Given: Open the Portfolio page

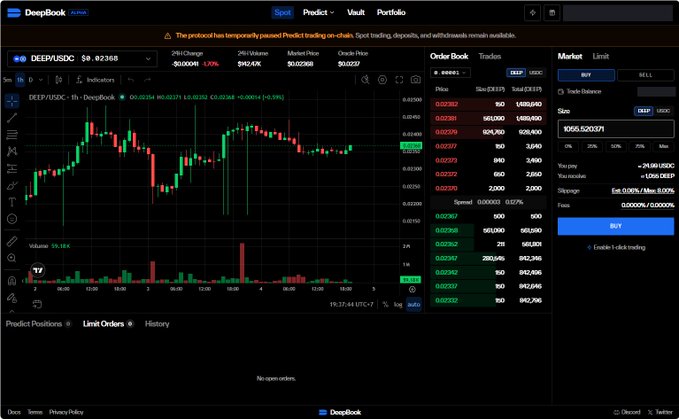Looking at the screenshot, I should click(391, 13).
